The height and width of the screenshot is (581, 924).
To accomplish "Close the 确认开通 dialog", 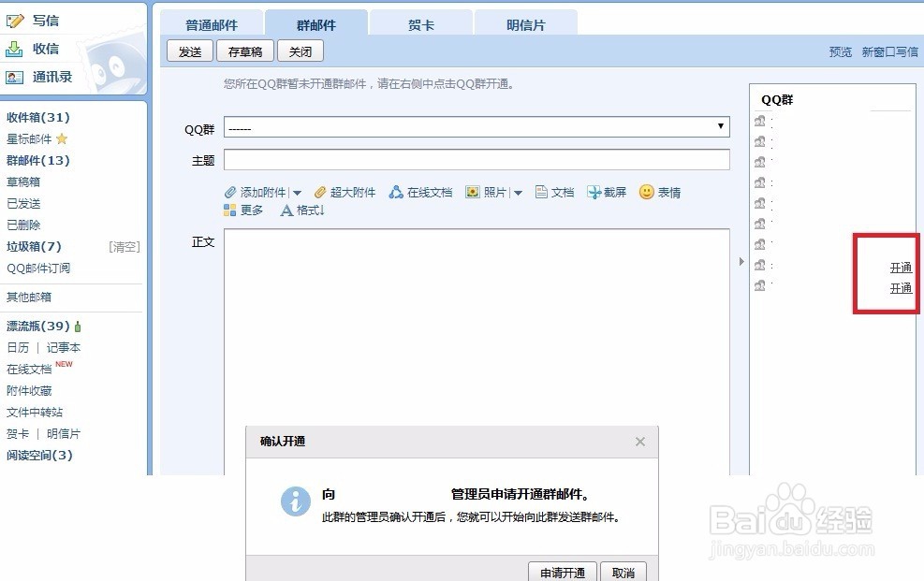I will (x=640, y=442).
